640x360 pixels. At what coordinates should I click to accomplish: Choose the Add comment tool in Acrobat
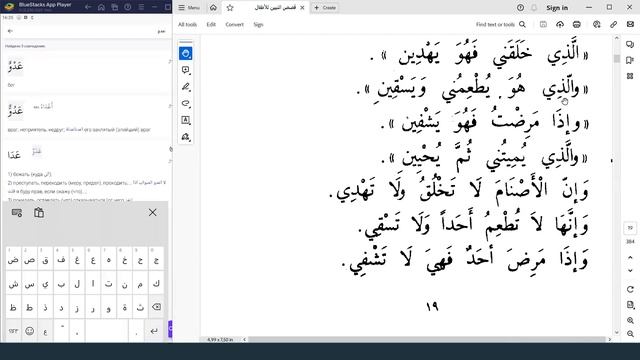pos(186,70)
